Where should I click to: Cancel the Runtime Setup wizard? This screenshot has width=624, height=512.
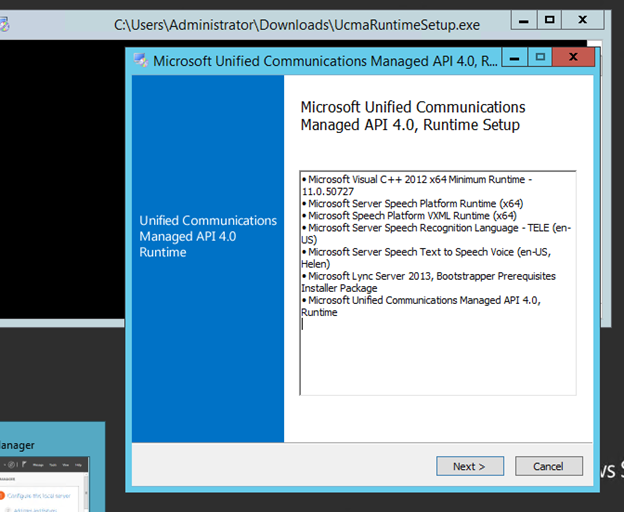pos(549,466)
